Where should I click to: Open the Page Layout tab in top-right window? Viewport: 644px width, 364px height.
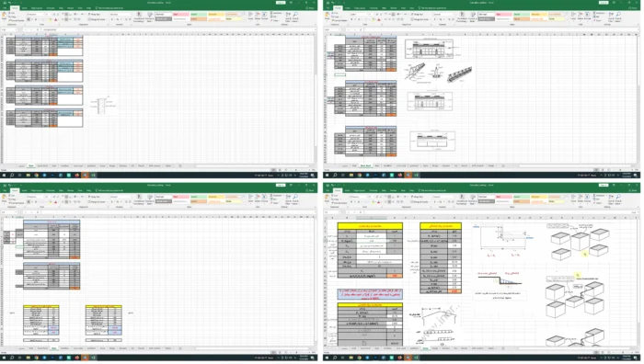pos(360,7)
